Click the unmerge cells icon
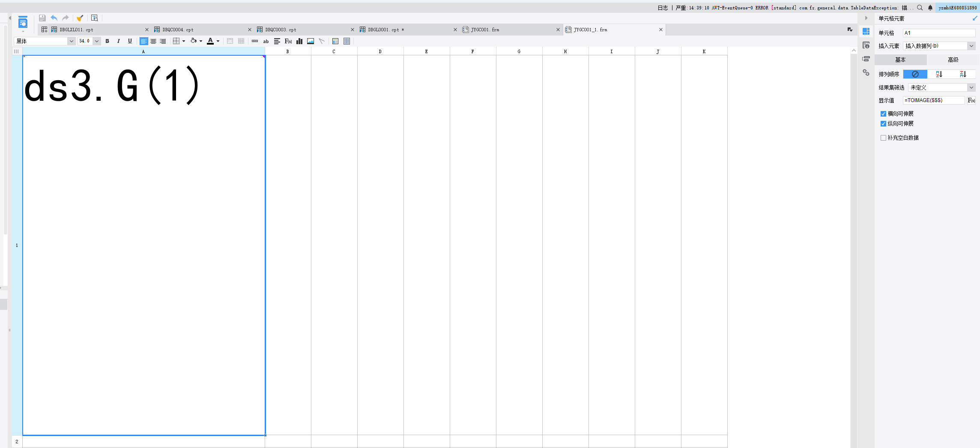The image size is (980, 448). [x=241, y=41]
